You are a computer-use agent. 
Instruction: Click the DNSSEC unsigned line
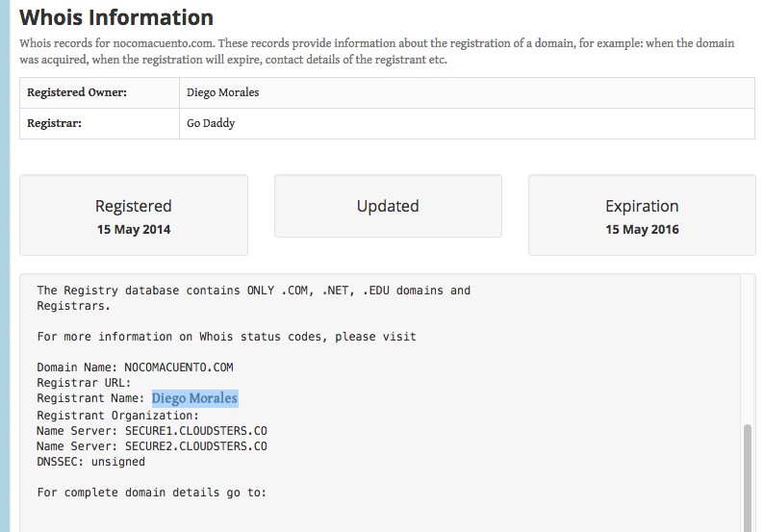tap(90, 462)
